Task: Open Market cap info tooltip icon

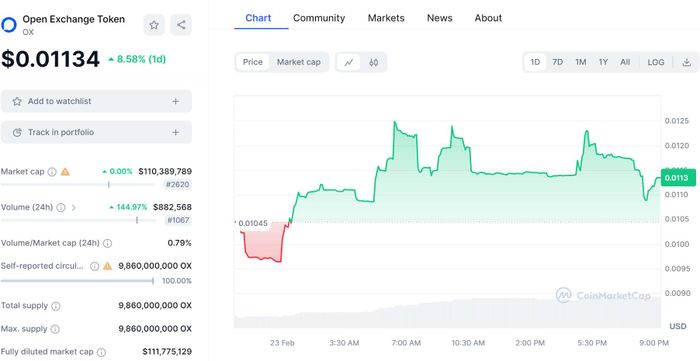Action: [52, 172]
